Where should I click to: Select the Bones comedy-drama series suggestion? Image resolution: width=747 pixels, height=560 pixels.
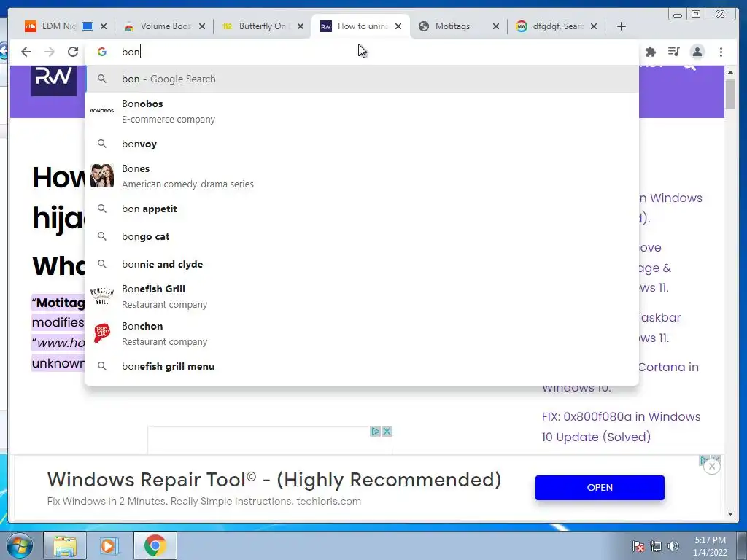[362, 176]
